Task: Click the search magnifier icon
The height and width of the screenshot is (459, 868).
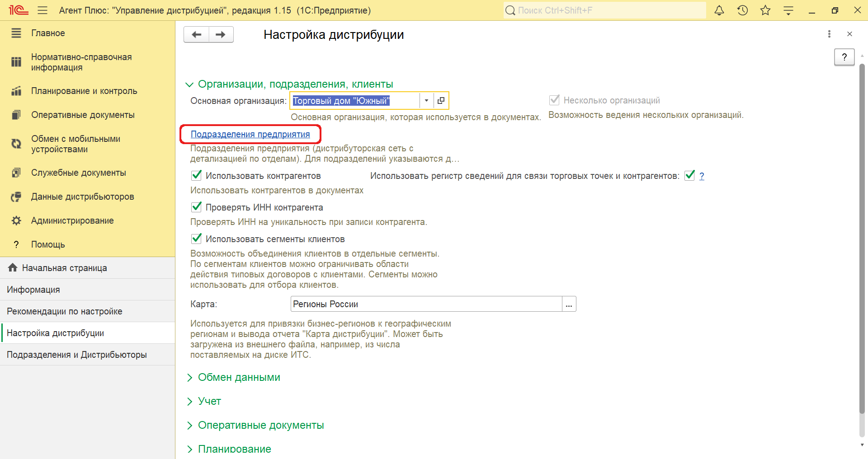Action: point(510,10)
